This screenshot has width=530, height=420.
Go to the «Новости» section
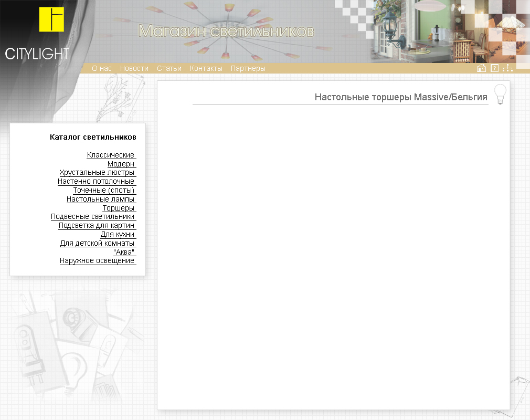(x=134, y=68)
